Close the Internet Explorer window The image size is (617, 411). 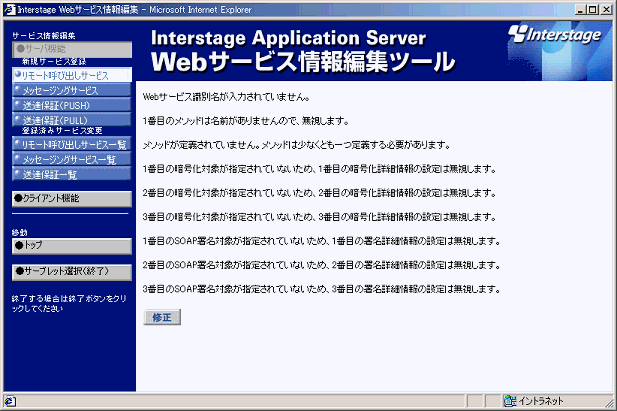click(x=606, y=10)
